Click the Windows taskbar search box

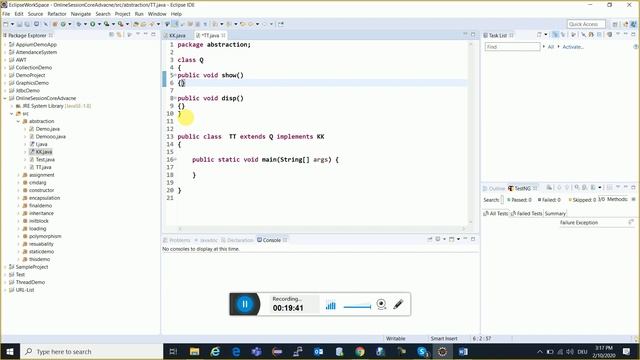tap(92, 351)
